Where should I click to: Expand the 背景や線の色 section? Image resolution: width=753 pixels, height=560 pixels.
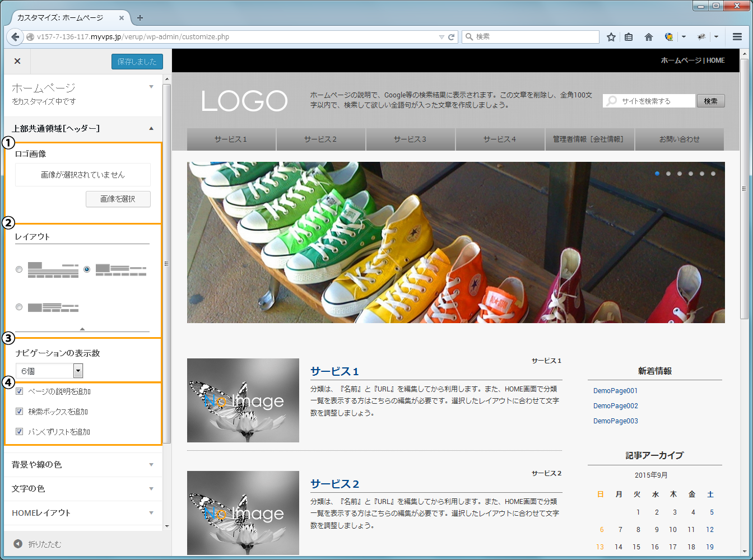[83, 465]
